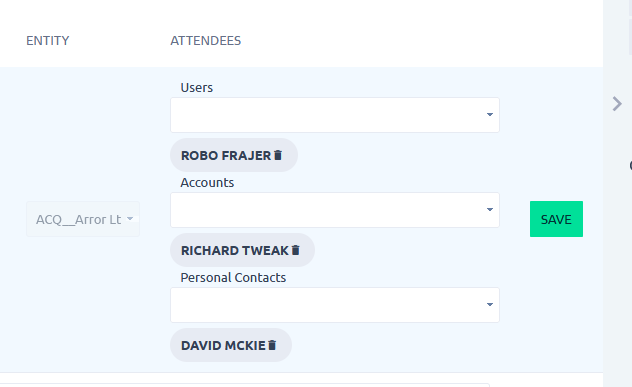The image size is (632, 387).
Task: Click the ENTITY column header
Action: tap(48, 41)
